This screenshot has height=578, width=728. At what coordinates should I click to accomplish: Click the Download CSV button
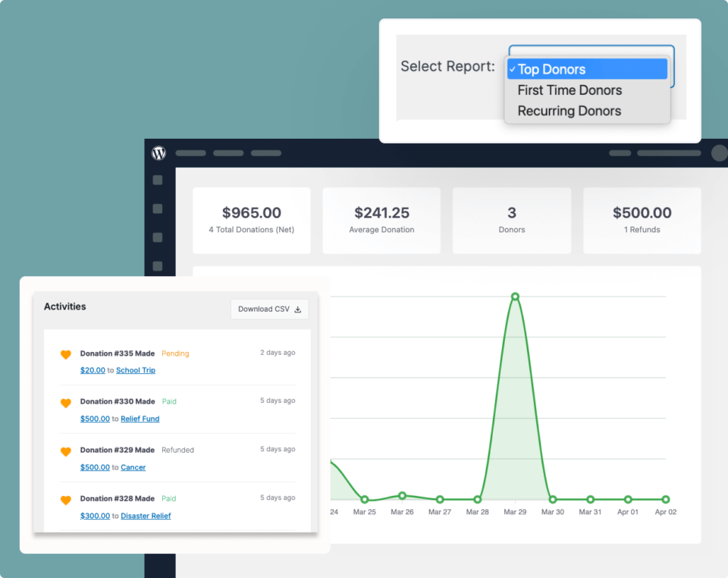tap(269, 309)
